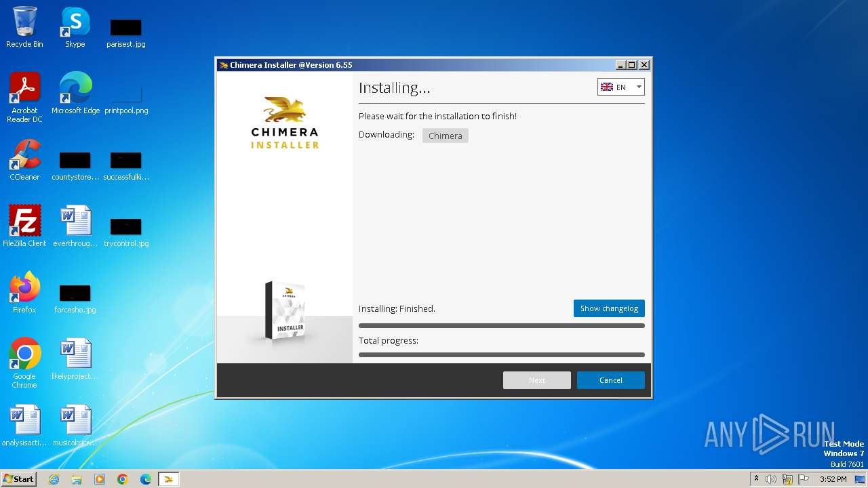Launch Google Chrome desktop shortcut

(x=24, y=363)
